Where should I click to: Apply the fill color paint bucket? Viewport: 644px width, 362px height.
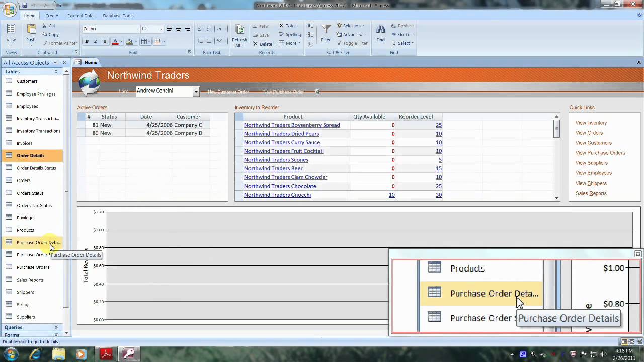coord(129,41)
